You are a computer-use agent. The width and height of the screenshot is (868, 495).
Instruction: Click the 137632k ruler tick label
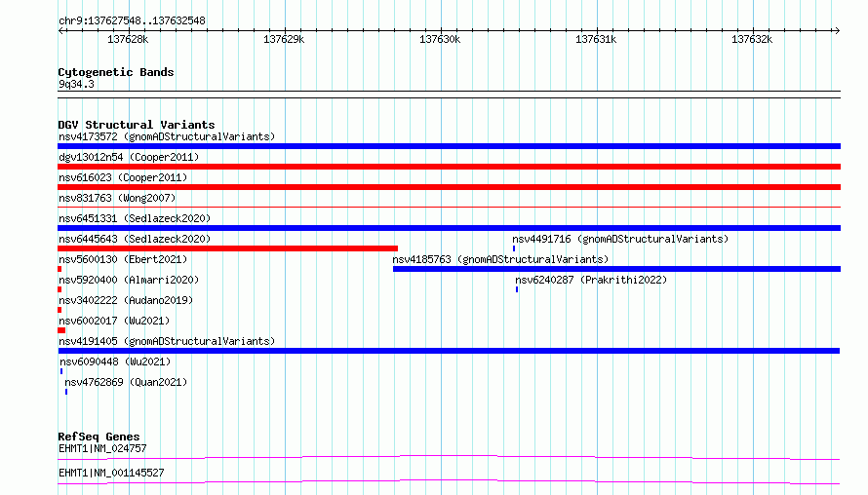tap(752, 39)
